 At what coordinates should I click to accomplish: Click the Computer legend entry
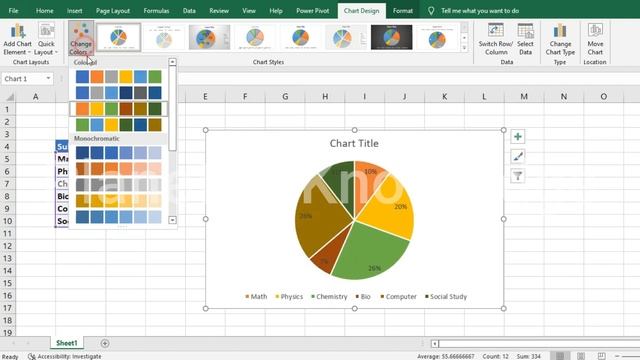pyautogui.click(x=398, y=297)
